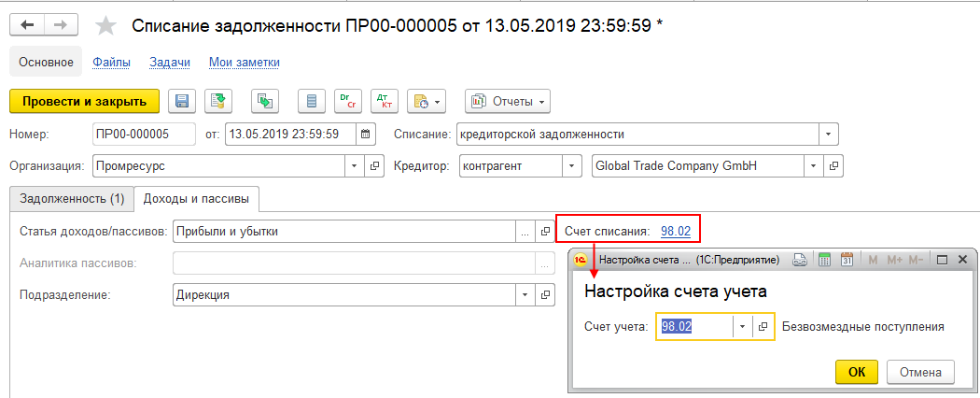Click the floppy disk save icon

[x=182, y=101]
